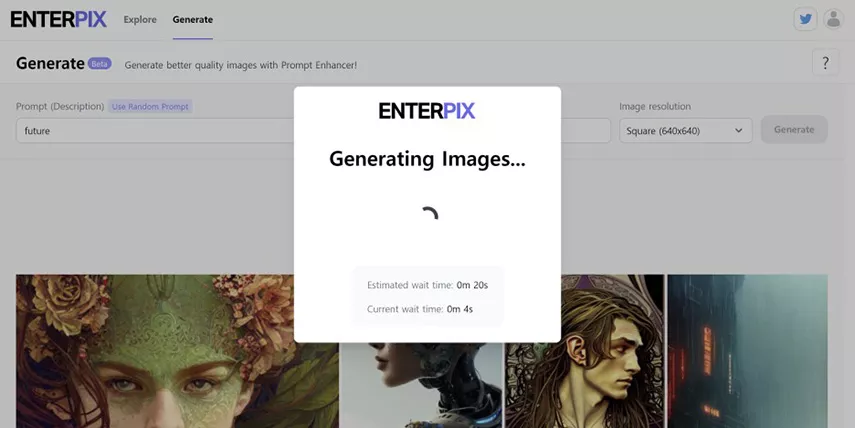Click the Beta badge next to Generate

pos(99,64)
